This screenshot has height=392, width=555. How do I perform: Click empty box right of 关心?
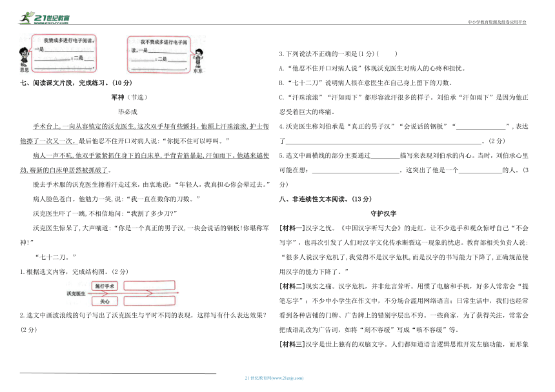point(149,301)
